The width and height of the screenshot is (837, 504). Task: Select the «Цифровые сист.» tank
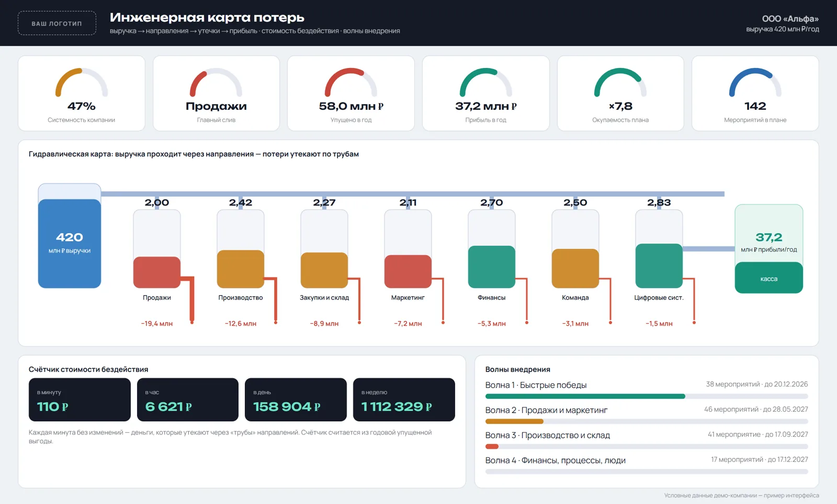(659, 249)
